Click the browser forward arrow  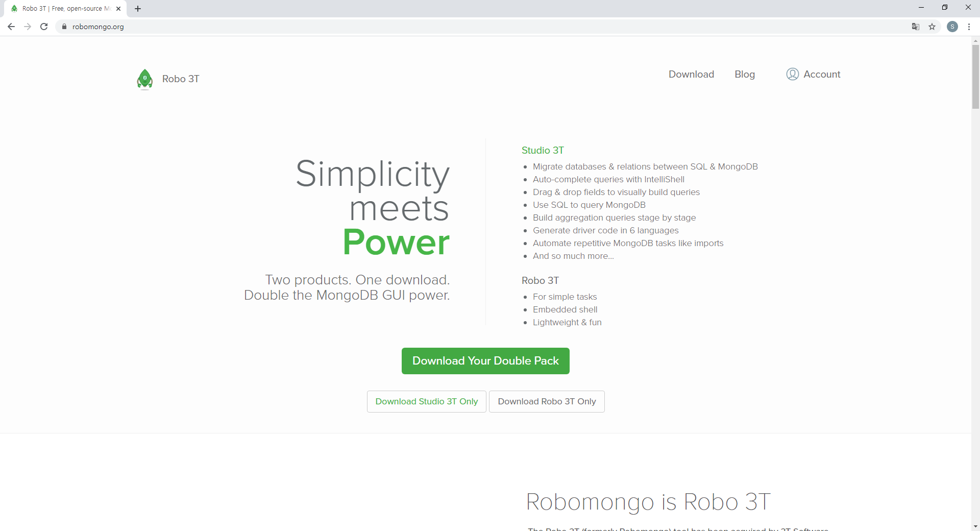(28, 27)
